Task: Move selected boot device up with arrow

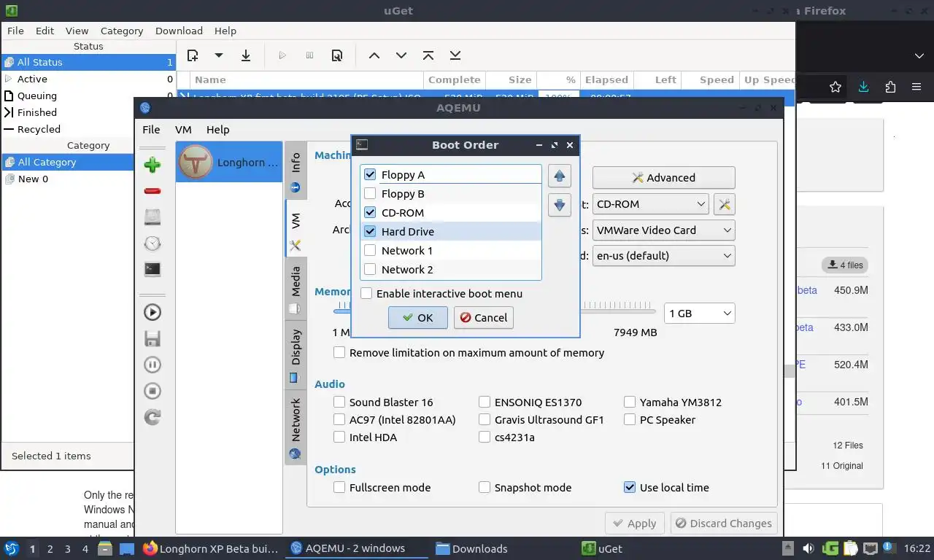Action: 560,176
